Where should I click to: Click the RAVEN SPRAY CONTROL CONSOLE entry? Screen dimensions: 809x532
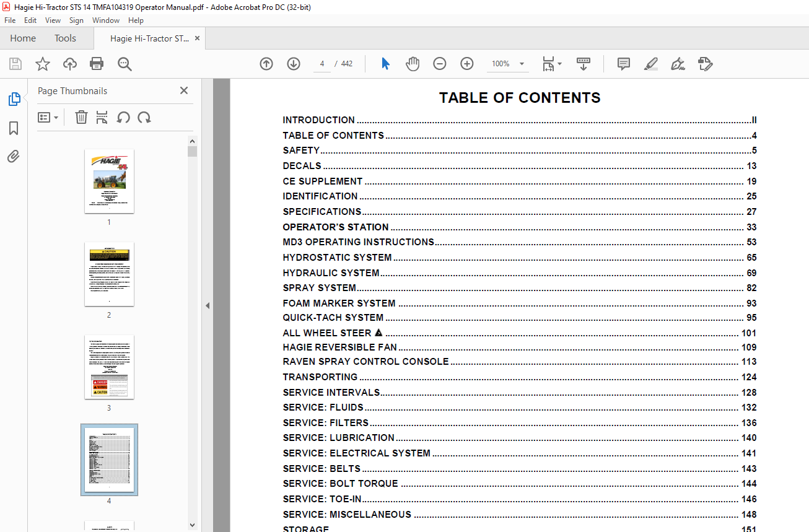coord(520,362)
